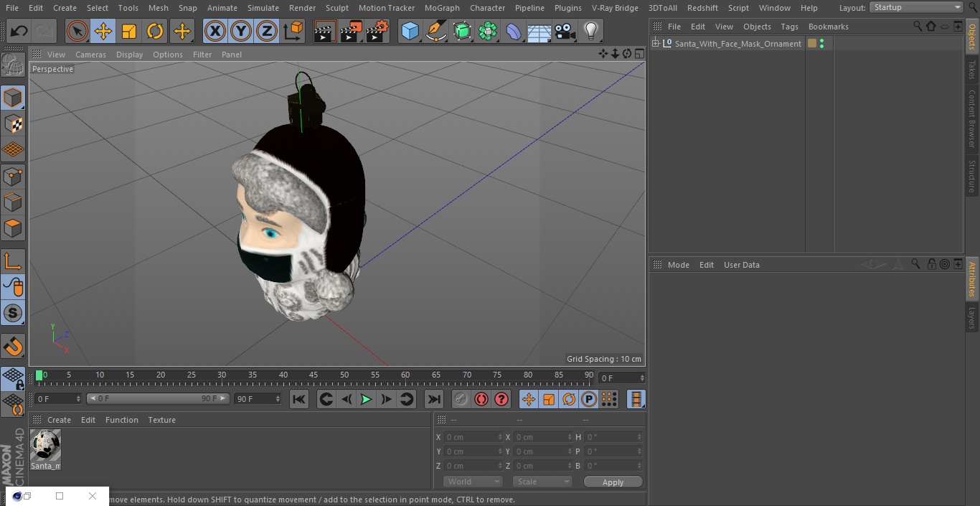The width and height of the screenshot is (980, 506).
Task: Go to end of animation
Action: [x=434, y=400]
